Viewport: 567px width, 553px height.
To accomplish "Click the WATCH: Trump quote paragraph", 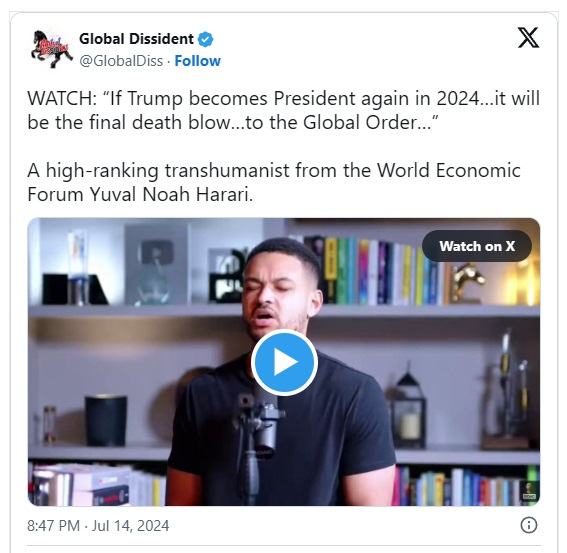I will (x=284, y=110).
